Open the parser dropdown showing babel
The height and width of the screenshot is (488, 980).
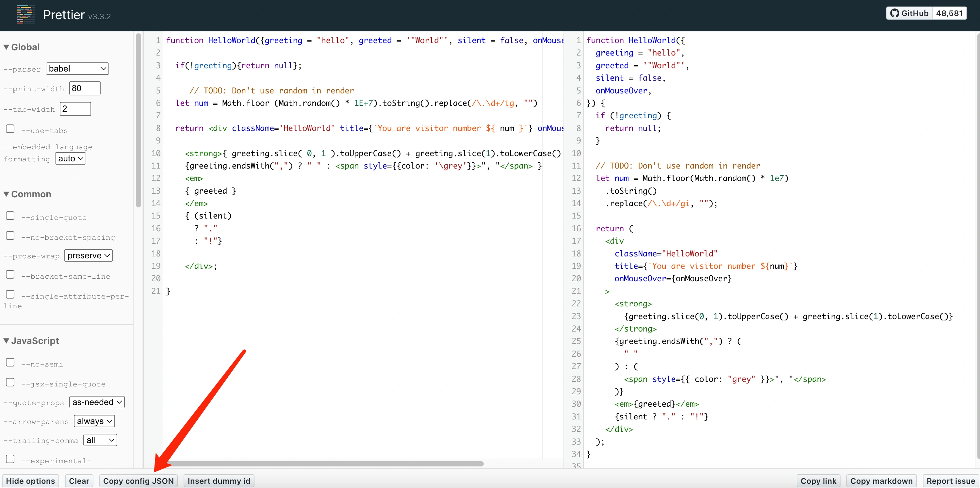point(77,69)
